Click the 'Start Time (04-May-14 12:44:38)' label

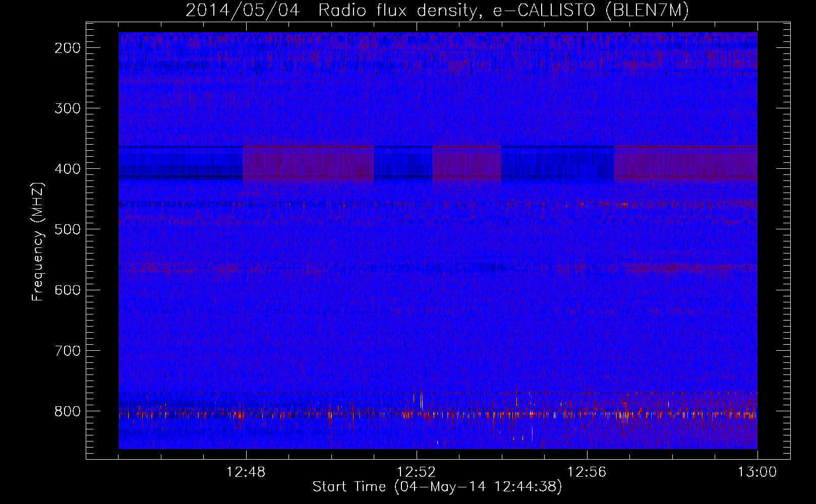(437, 487)
